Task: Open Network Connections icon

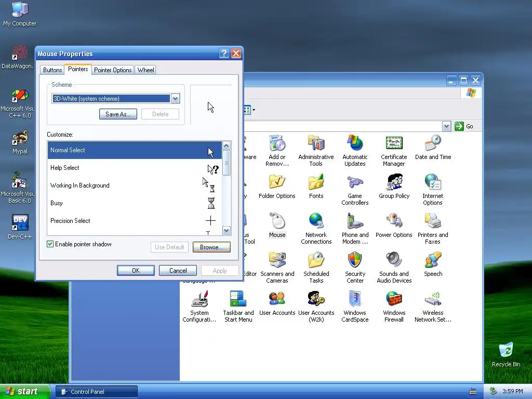Action: (x=316, y=229)
